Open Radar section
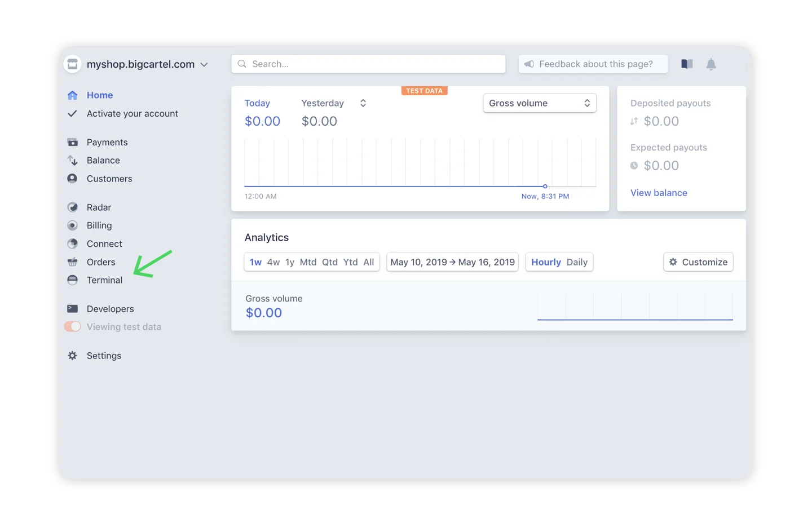The image size is (812, 514). tap(99, 207)
